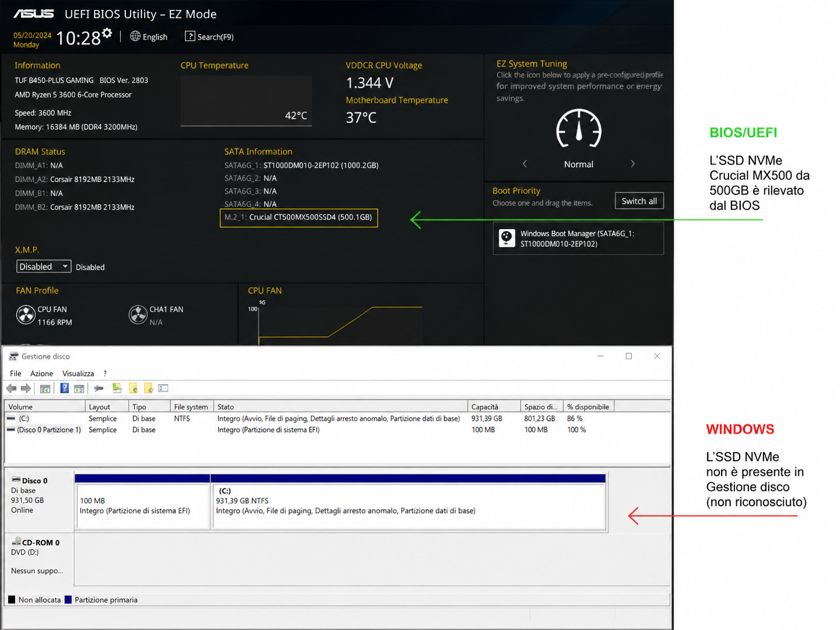Image resolution: width=840 pixels, height=630 pixels.
Task: Click the globe language icon
Action: (135, 36)
